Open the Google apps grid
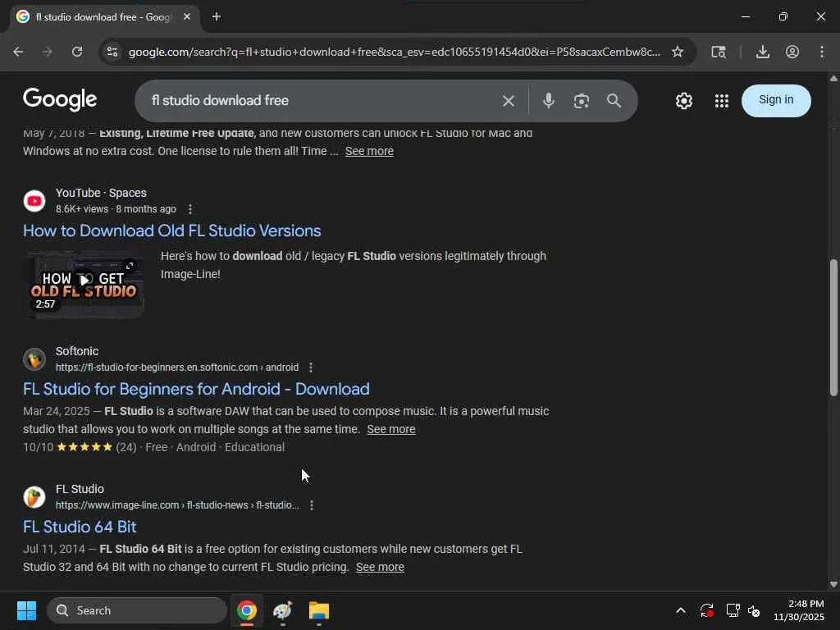 [x=722, y=101]
